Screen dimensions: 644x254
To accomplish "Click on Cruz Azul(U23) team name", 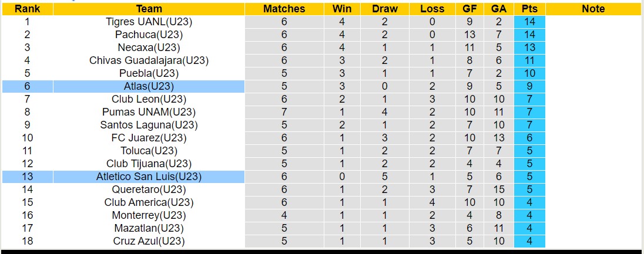I will [149, 241].
